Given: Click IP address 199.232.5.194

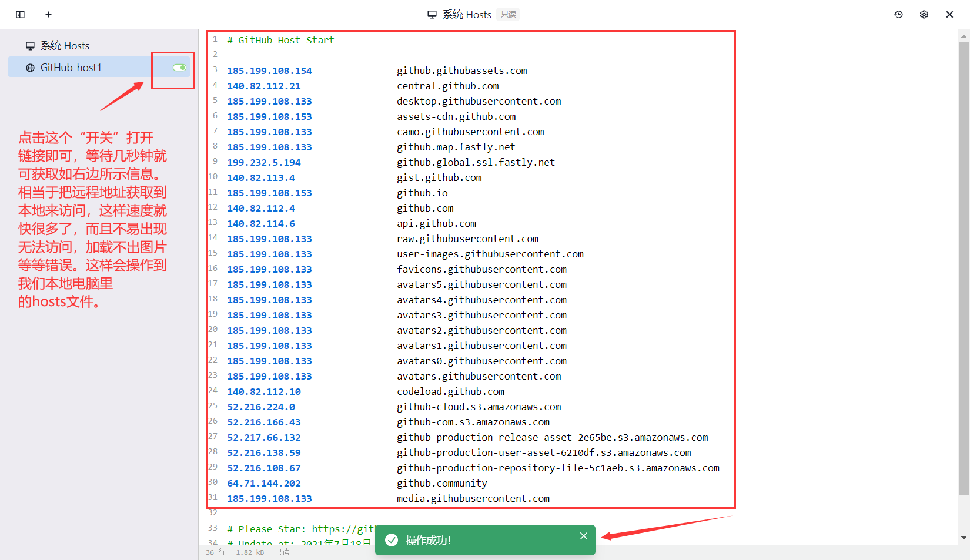Looking at the screenshot, I should [264, 162].
